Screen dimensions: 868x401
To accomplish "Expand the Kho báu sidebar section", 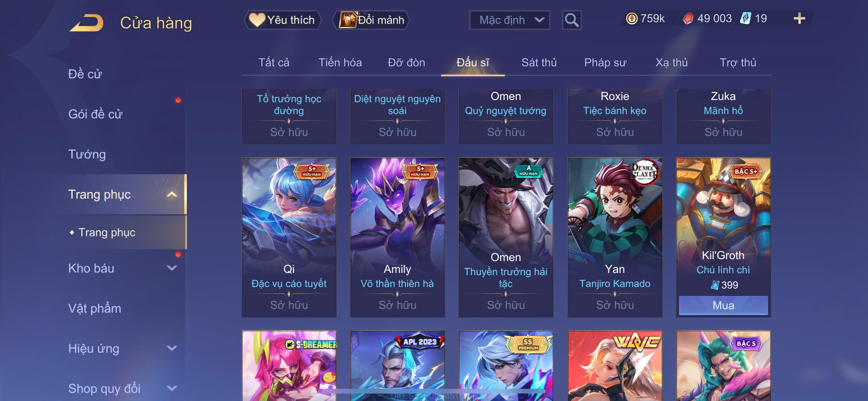I will click(172, 268).
